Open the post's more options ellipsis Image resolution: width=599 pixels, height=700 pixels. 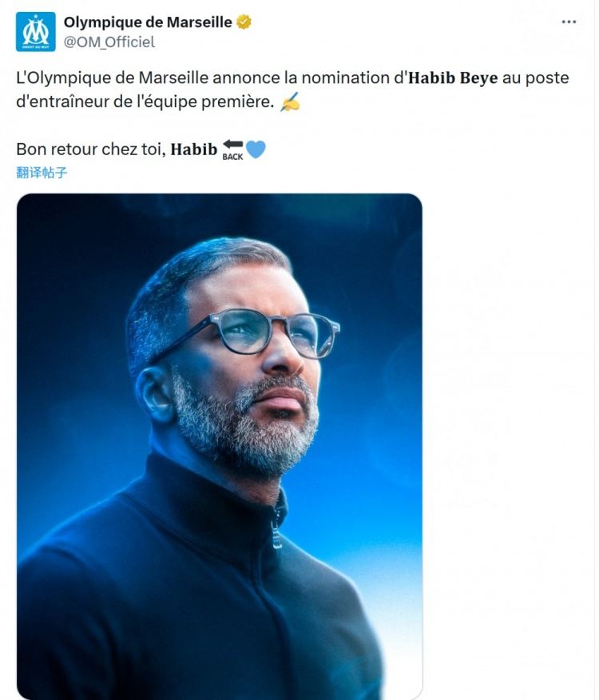(569, 22)
